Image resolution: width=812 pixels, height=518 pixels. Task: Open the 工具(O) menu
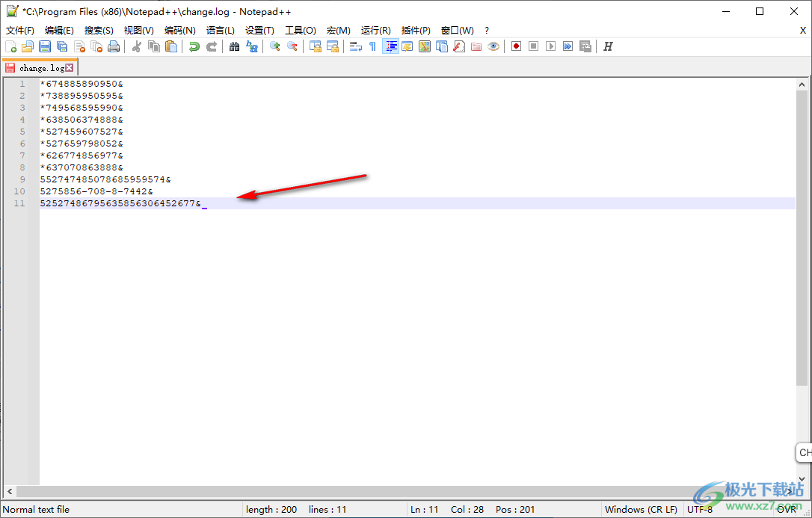click(x=301, y=31)
